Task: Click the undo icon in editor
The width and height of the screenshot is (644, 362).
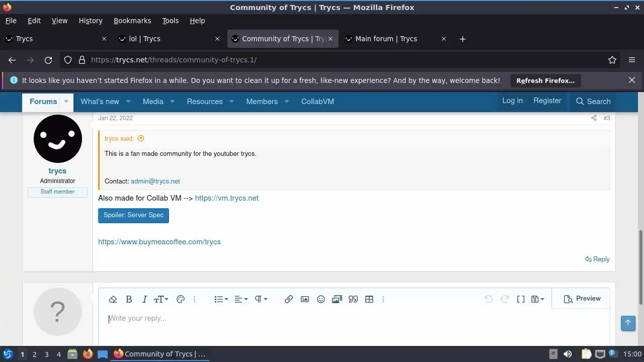Action: tap(489, 299)
